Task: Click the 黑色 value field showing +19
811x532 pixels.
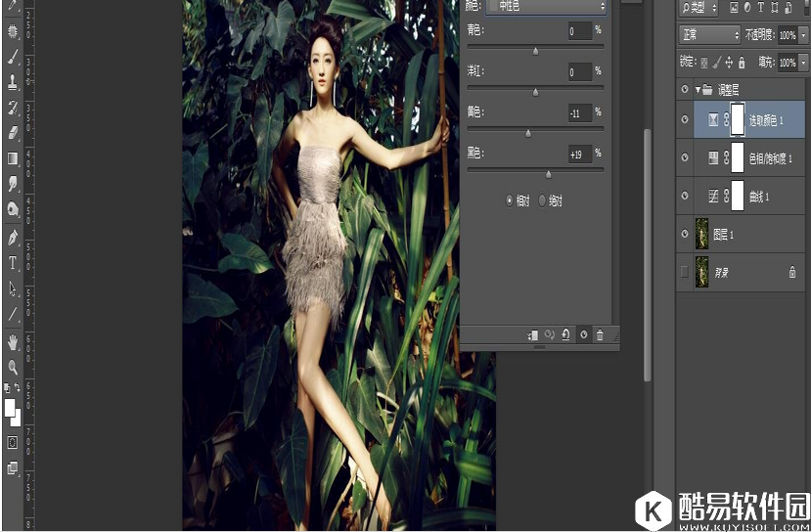Action: (x=580, y=154)
